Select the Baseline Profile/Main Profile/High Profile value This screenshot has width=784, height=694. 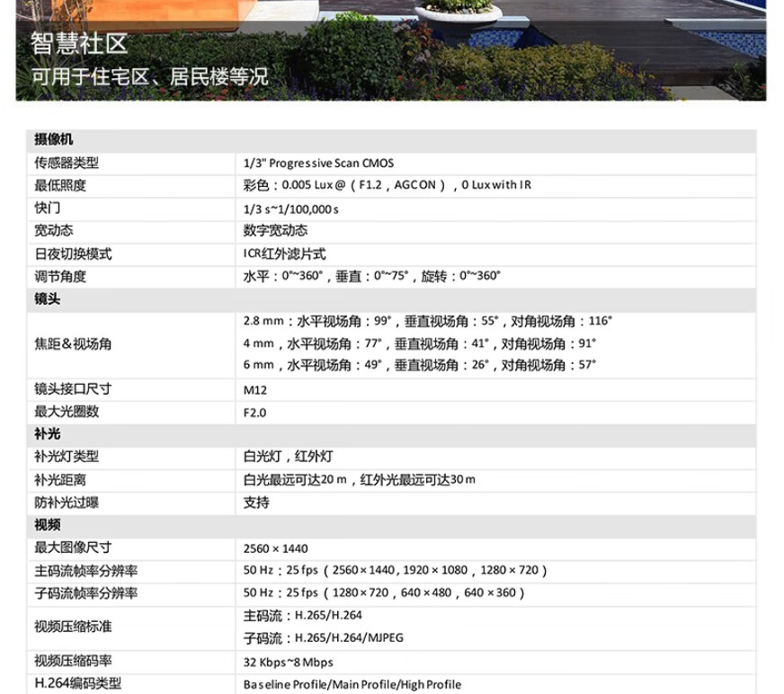point(352,684)
